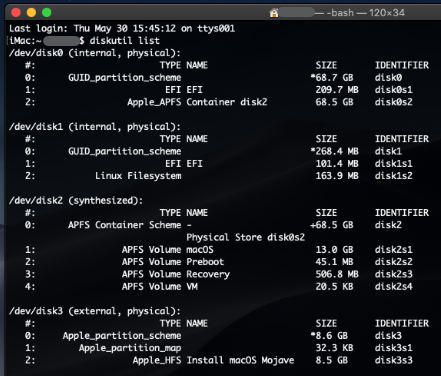This screenshot has width=441, height=376.
Task: Click the 'APFS Volume macOS' row
Action: [x=219, y=249]
